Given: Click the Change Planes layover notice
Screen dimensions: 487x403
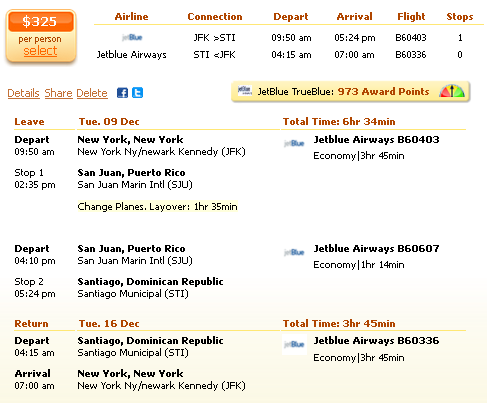Looking at the screenshot, I should (157, 207).
